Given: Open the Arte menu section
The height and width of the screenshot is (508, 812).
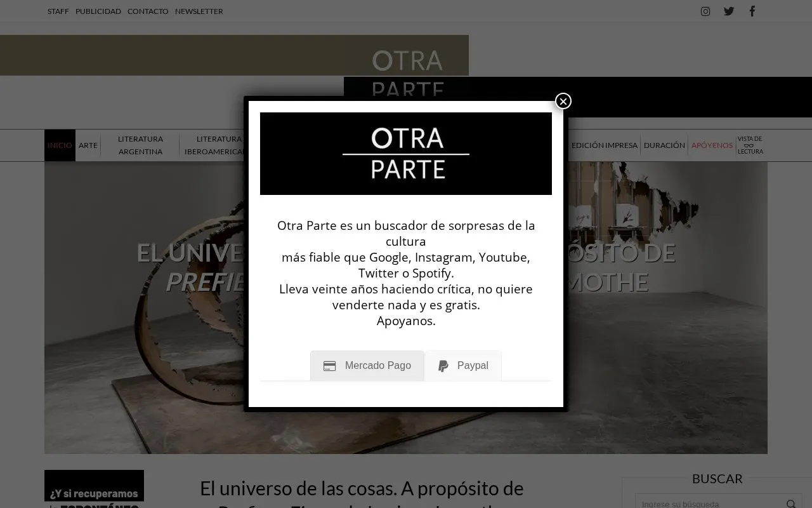Looking at the screenshot, I should point(88,145).
